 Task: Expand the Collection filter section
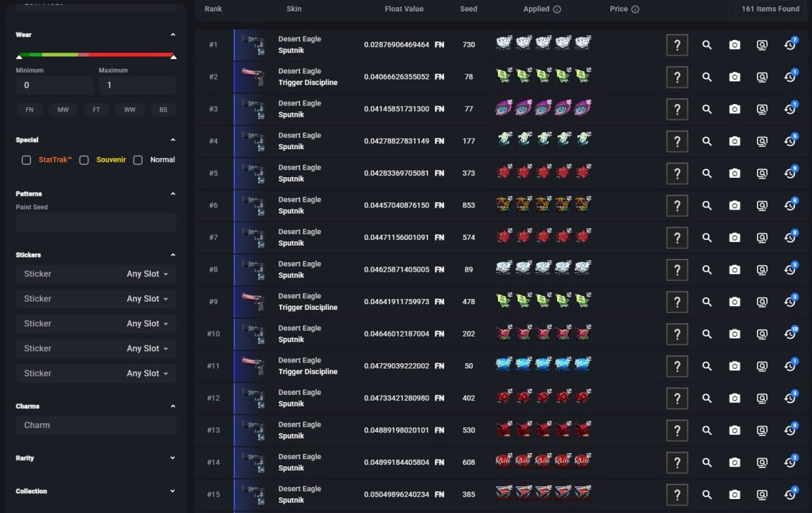(173, 491)
